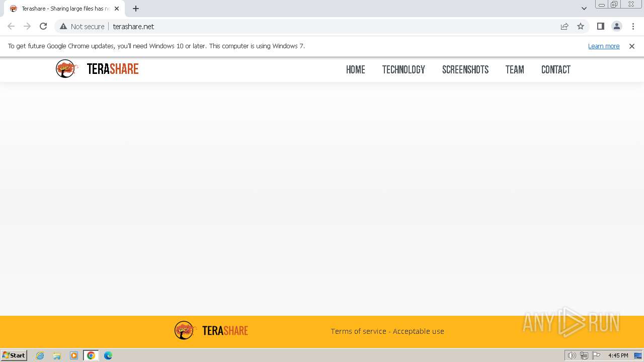Open the TECHNOLOGY nav item

click(x=404, y=70)
